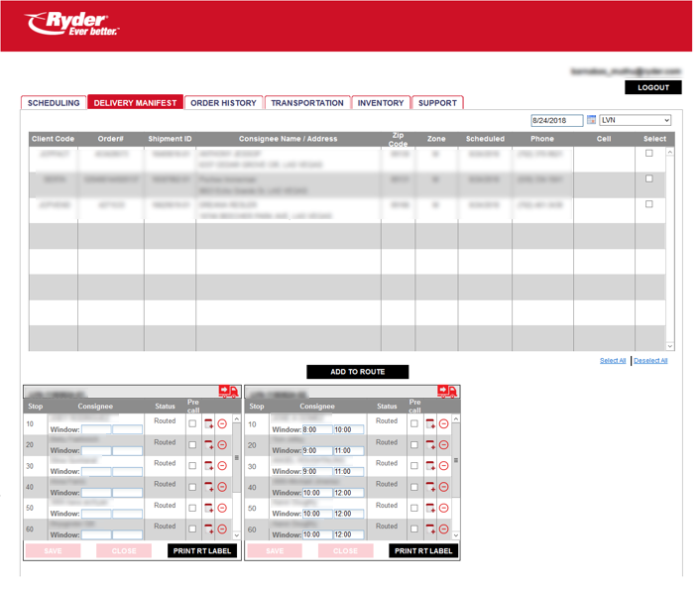Click the truck dispatch icon on left route panel

point(228,392)
